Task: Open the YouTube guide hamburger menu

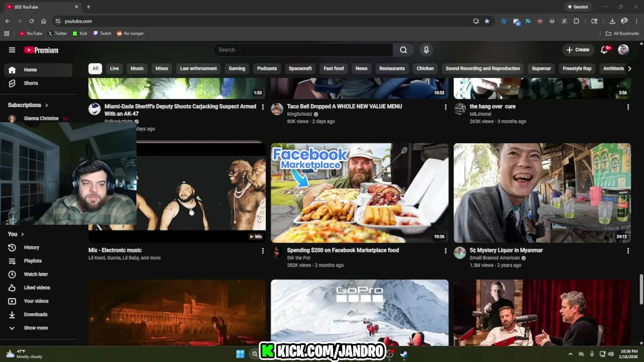Action: click(x=12, y=50)
